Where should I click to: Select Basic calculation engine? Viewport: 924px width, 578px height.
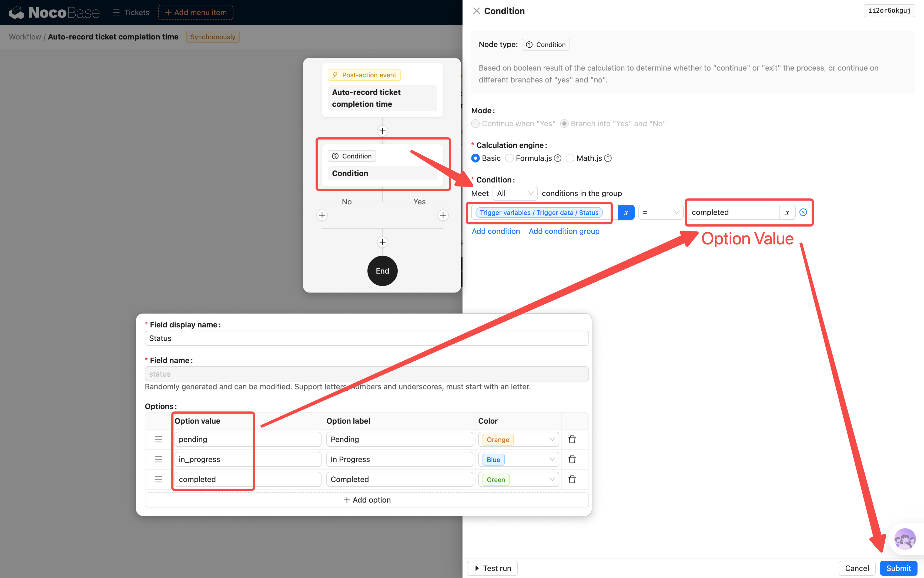pos(476,158)
